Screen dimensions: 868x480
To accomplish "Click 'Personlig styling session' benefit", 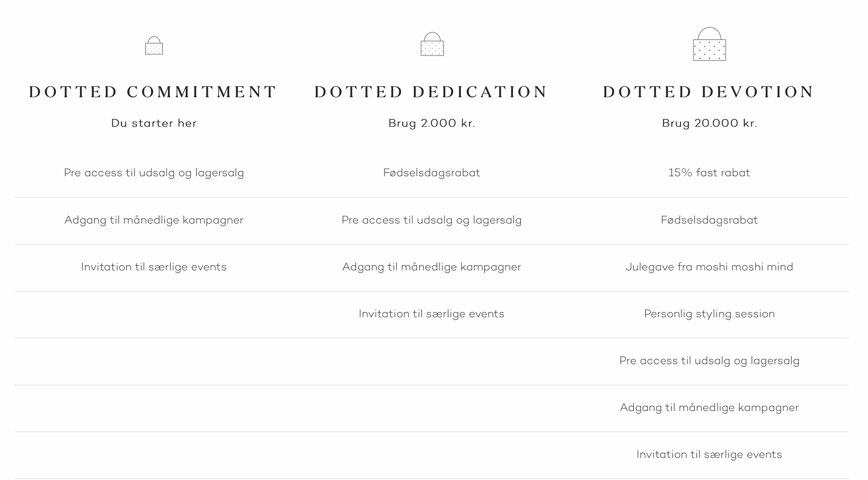I will click(x=709, y=314).
